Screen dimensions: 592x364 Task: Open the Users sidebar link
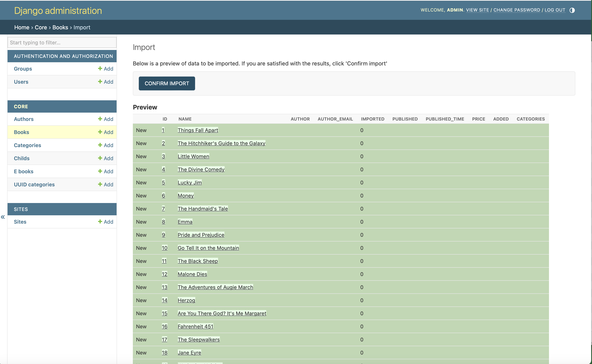point(21,82)
